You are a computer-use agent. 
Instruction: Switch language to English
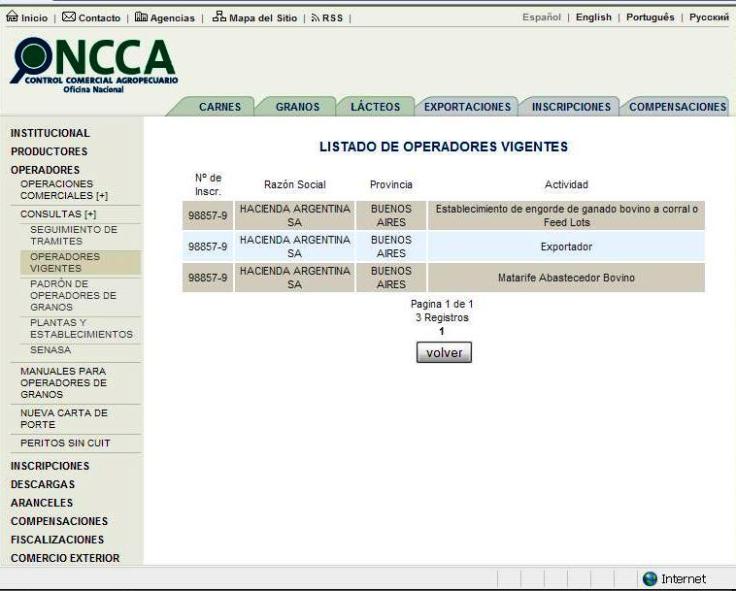[x=593, y=17]
